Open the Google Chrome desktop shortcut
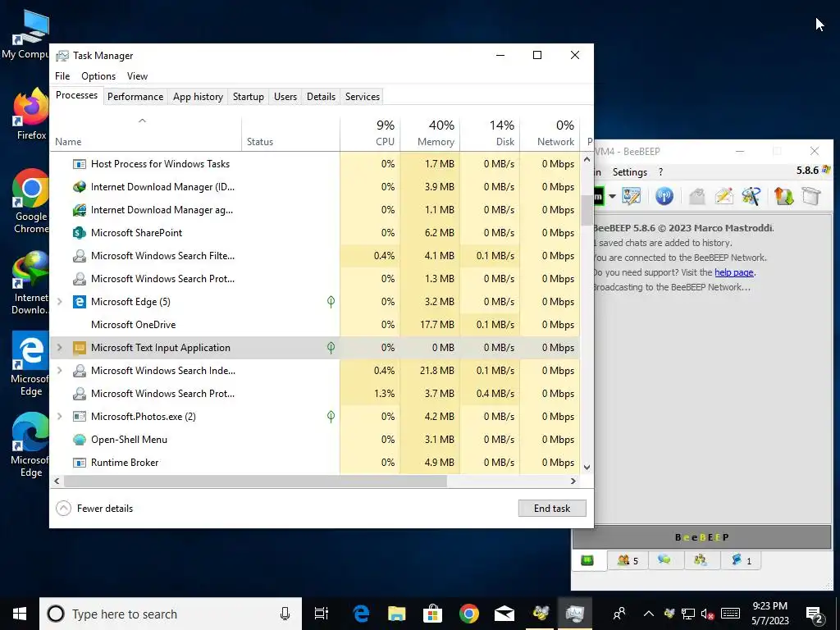The height and width of the screenshot is (630, 840). 30,202
